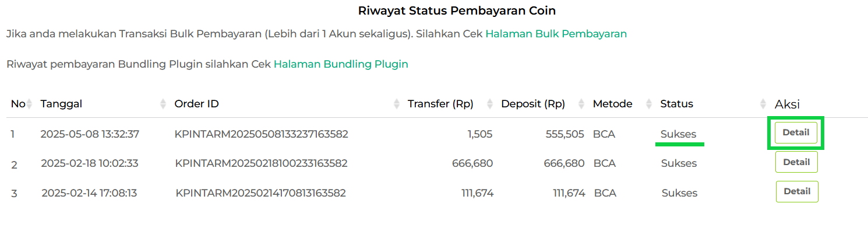Click sort arrows beside Order ID header
The height and width of the screenshot is (231, 868).
pos(397,104)
